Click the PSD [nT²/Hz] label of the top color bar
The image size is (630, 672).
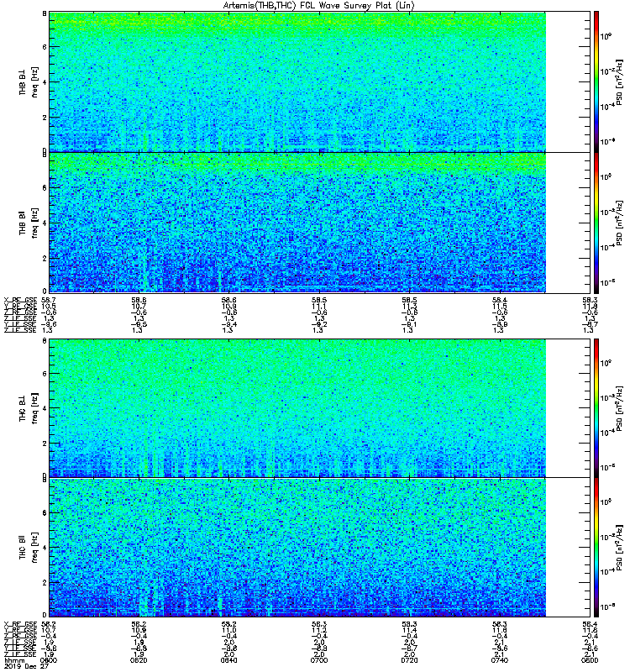tap(620, 81)
